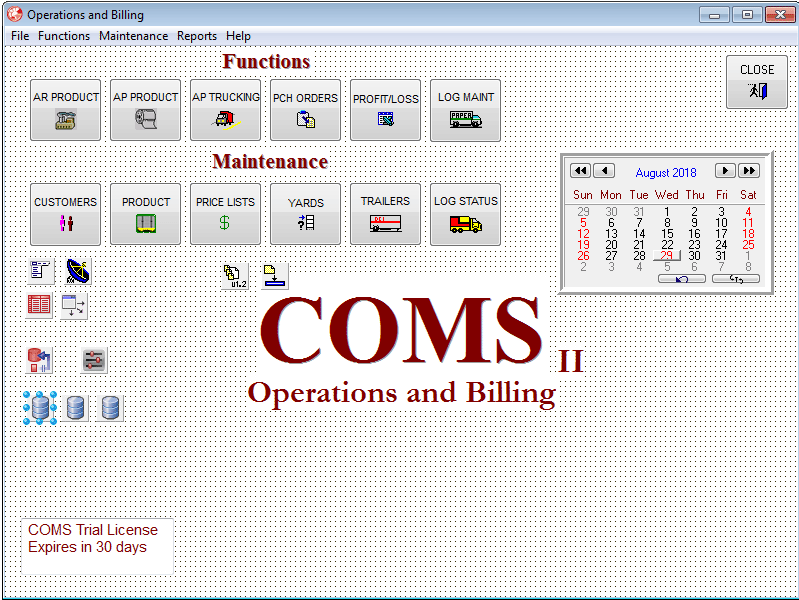Open the Functions menu

[x=64, y=36]
